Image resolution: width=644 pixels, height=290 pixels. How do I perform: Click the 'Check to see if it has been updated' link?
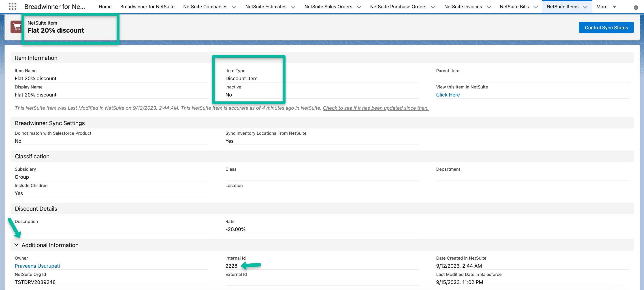tap(375, 108)
